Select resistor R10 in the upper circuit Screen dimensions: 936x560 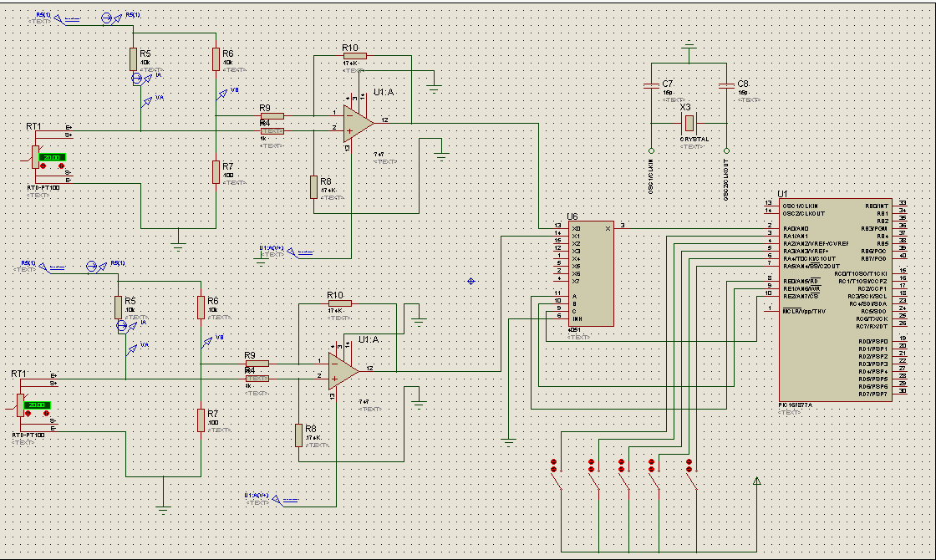[x=354, y=56]
